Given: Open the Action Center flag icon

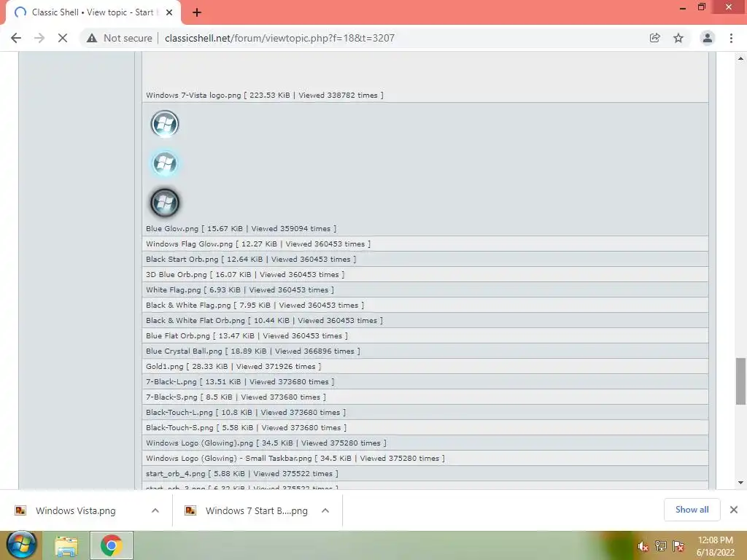Looking at the screenshot, I should click(x=678, y=546).
